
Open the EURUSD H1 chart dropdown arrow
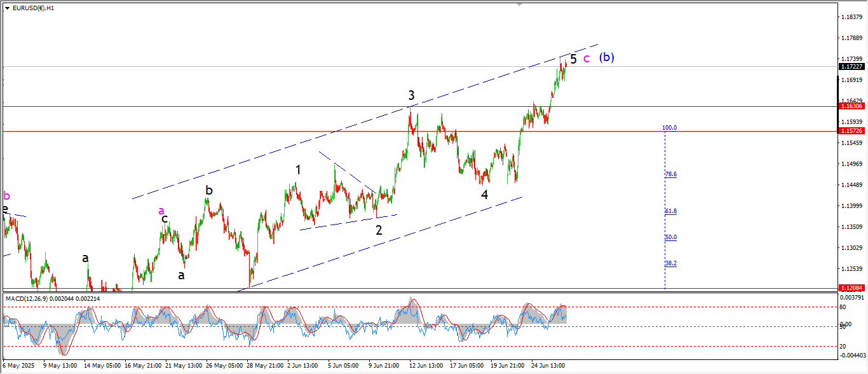tap(7, 8)
